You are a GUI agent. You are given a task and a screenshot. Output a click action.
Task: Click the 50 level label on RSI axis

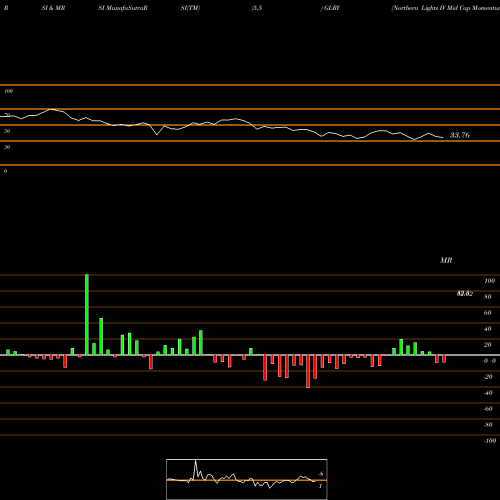tap(7, 131)
